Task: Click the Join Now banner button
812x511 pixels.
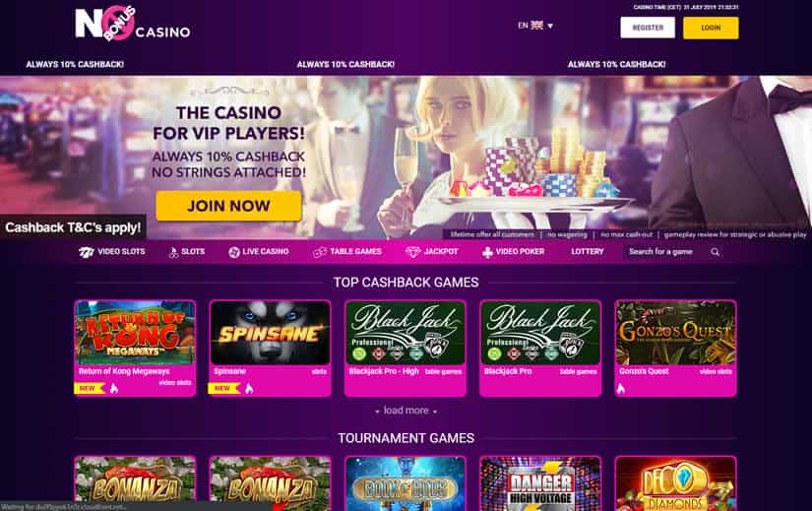Action: 228,206
